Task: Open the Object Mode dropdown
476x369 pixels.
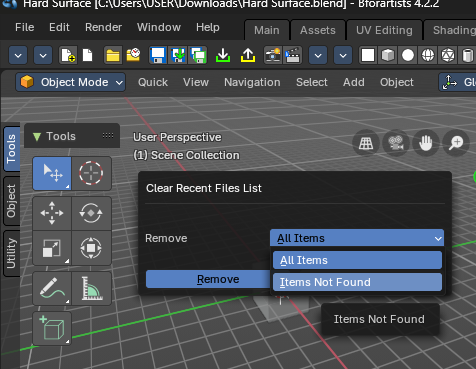Action: (71, 82)
